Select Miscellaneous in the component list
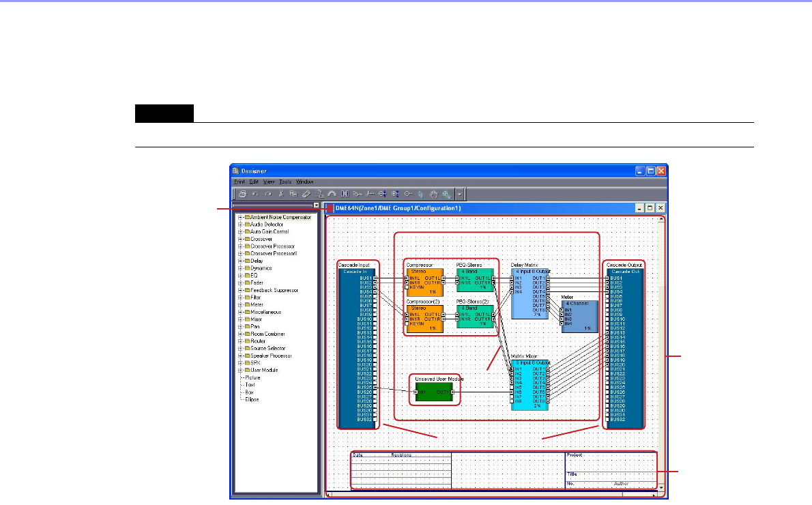812x505 pixels. tap(266, 313)
